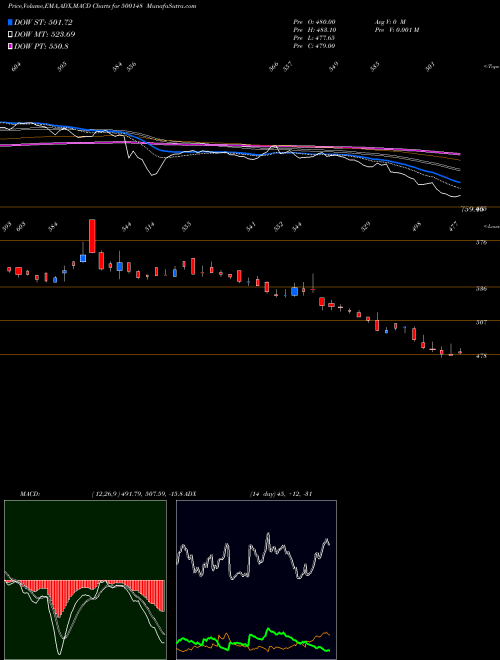
Task: Open the ADX indicator panel
Action: pos(256,580)
